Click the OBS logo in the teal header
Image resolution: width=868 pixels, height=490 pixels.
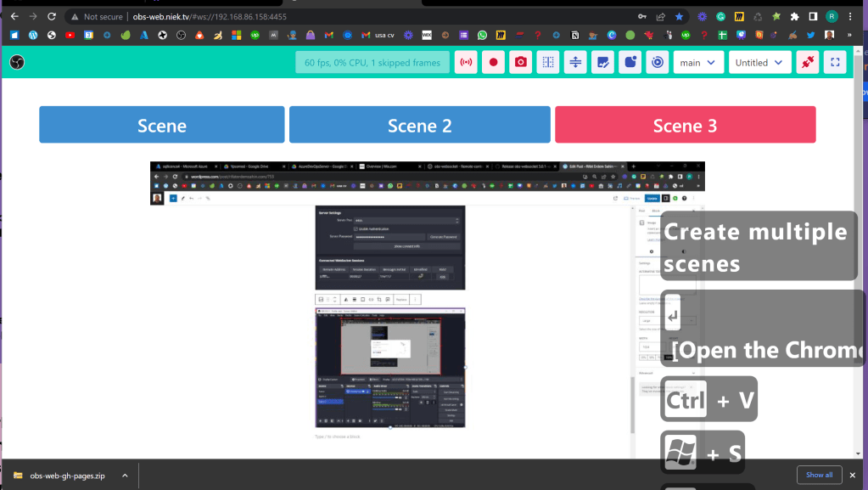(17, 62)
